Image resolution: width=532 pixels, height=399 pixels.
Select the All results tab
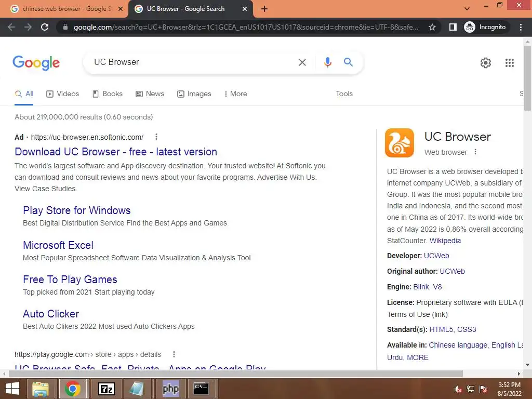[x=24, y=94]
